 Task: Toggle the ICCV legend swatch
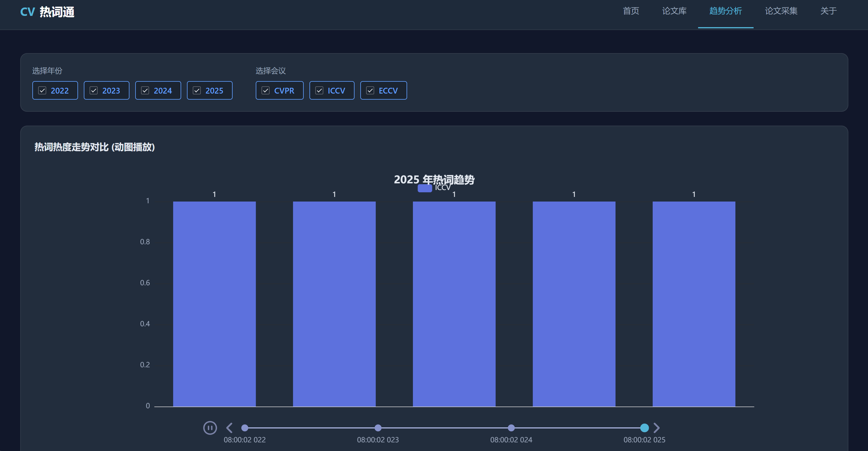[424, 188]
